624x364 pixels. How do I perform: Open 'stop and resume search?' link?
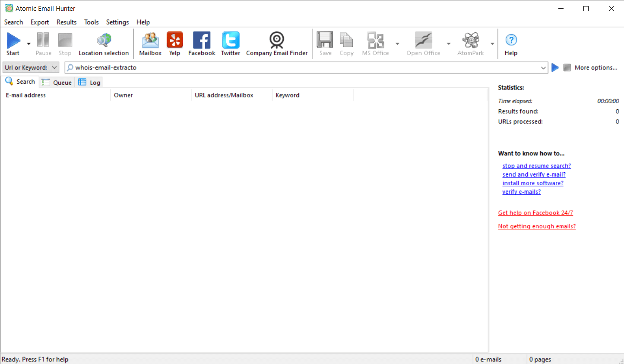(x=536, y=166)
